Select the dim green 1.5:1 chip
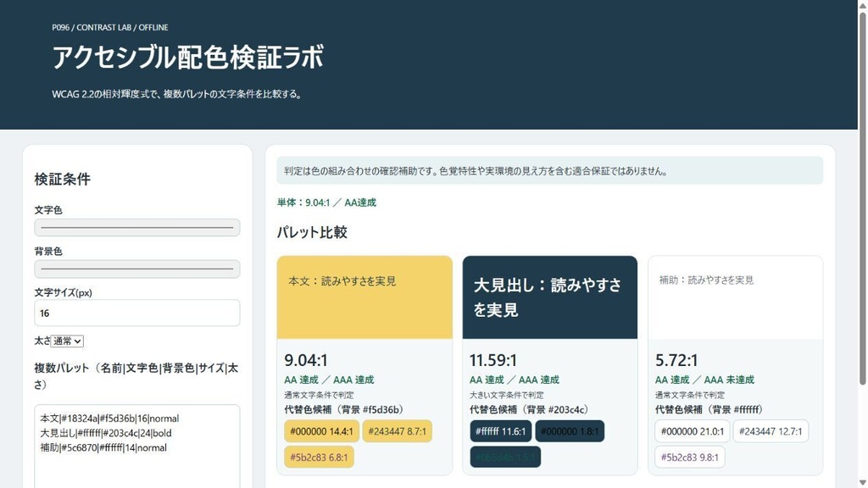The height and width of the screenshot is (488, 868). click(x=505, y=457)
